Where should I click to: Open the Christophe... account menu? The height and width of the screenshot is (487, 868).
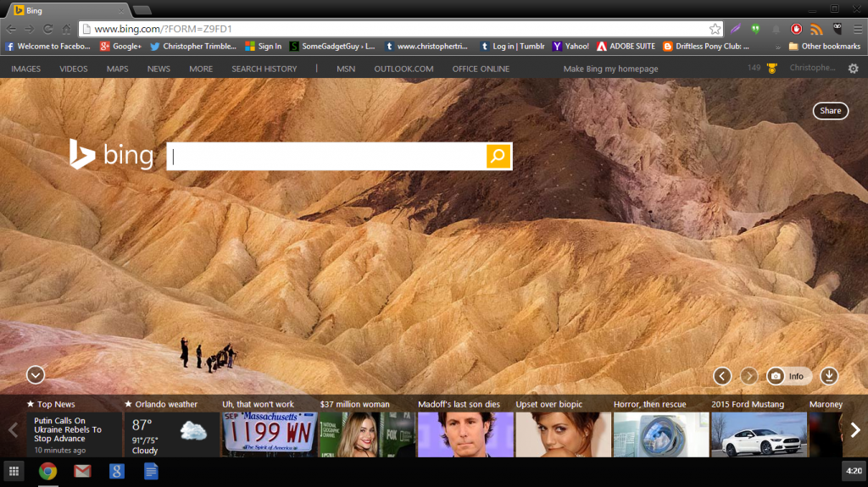(812, 68)
